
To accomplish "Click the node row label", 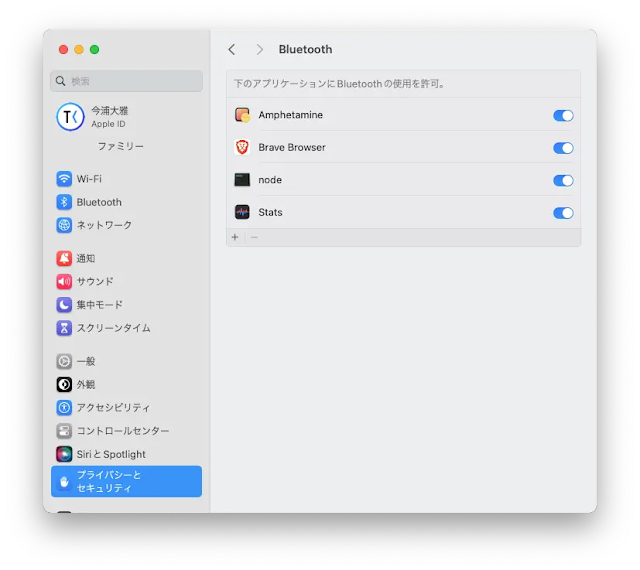I will pos(270,180).
